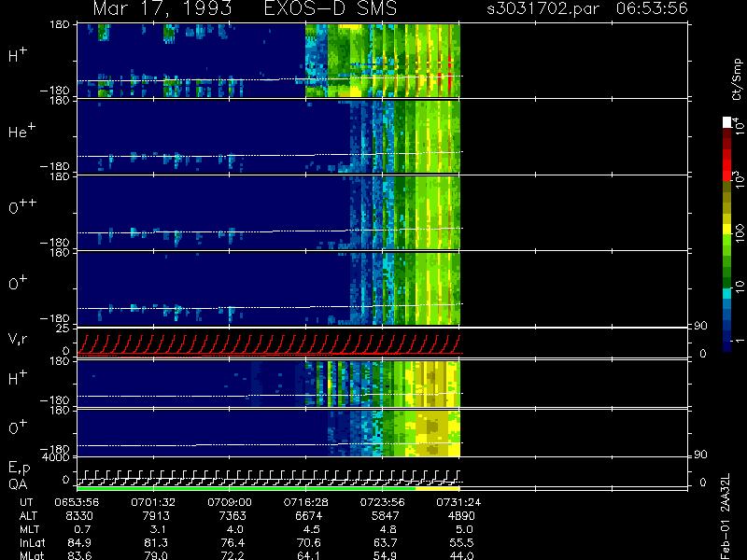Click the yellow segment of the QA bar
The width and height of the screenshot is (747, 560).
[x=438, y=488]
